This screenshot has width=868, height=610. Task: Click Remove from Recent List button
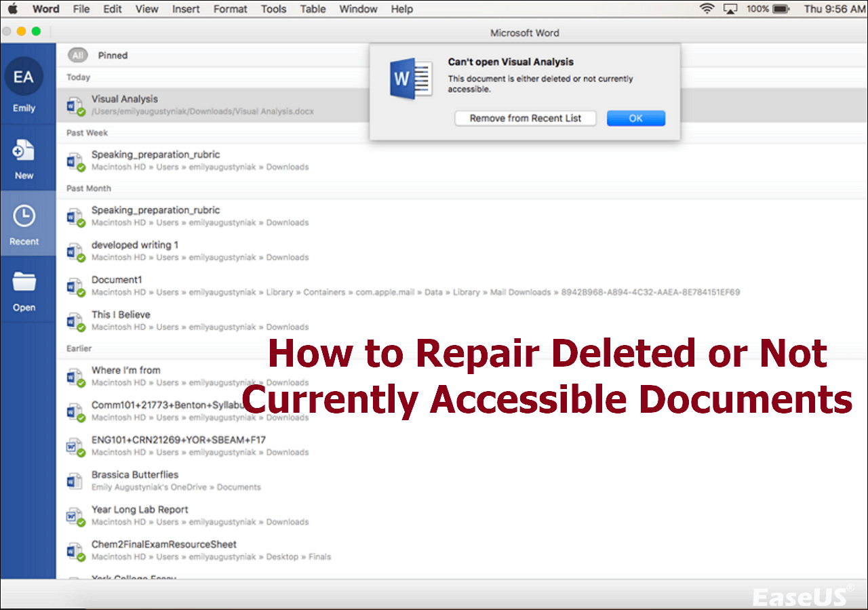(x=526, y=118)
